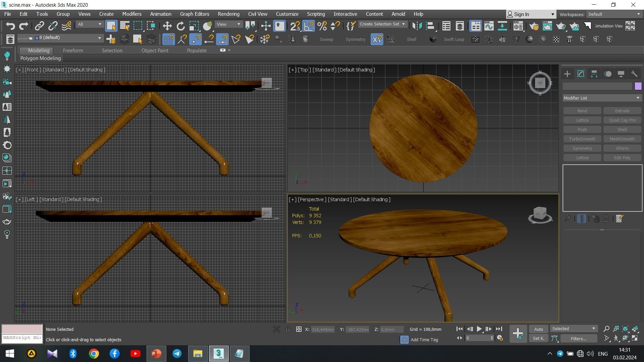The width and height of the screenshot is (644, 362).
Task: Click the X coordinate field
Action: [x=322, y=329]
